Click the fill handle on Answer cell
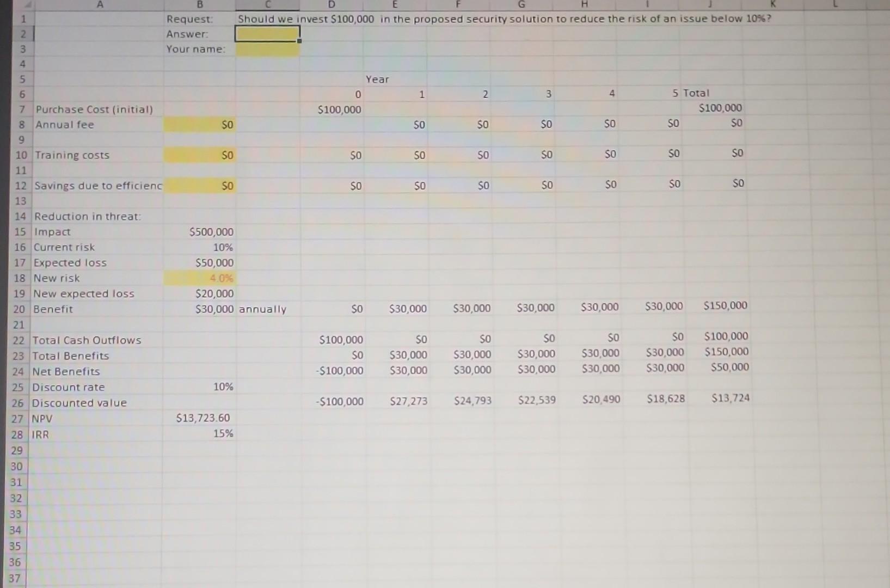Image resolution: width=890 pixels, height=588 pixels. (299, 41)
